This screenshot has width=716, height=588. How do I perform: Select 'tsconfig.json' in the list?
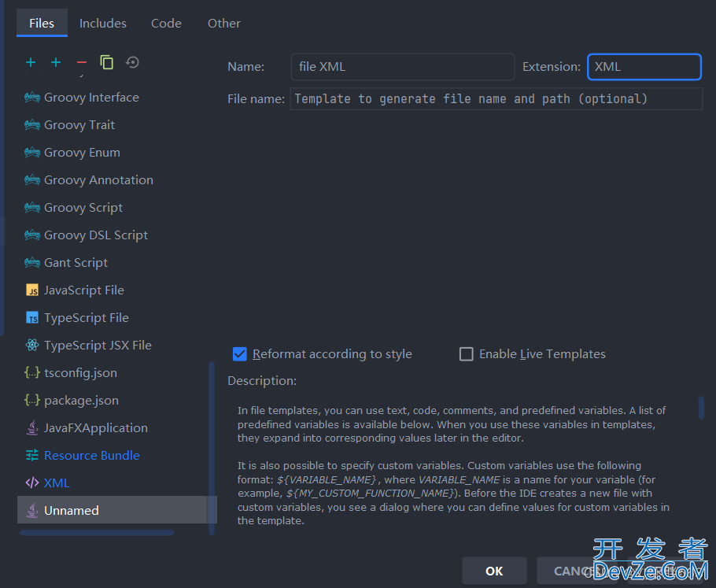[x=80, y=373]
